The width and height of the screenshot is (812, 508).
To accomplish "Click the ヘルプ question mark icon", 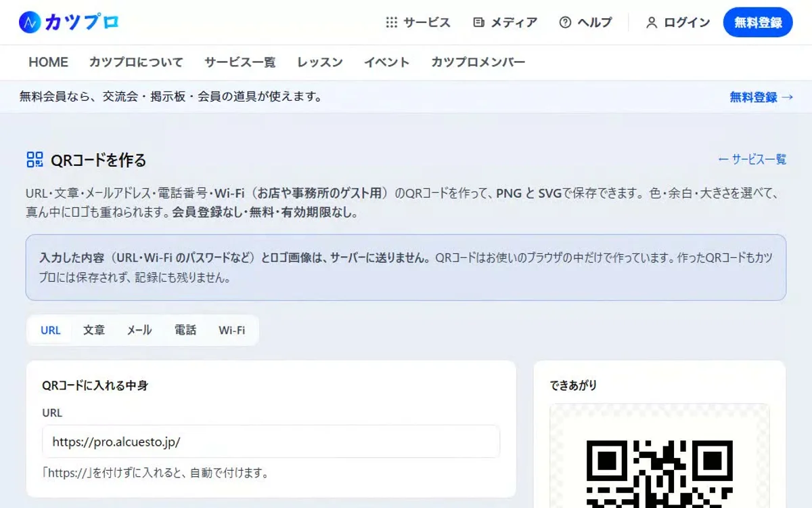I will [x=565, y=22].
